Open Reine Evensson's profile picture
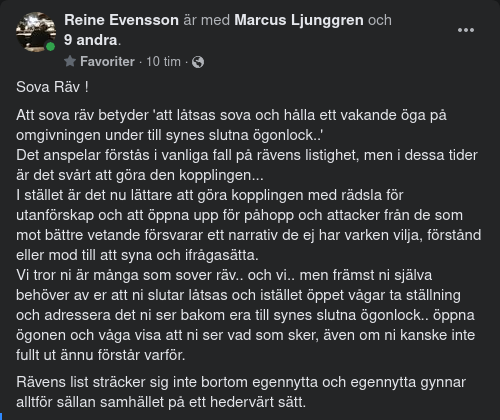This screenshot has width=500, height=420. click(x=36, y=32)
